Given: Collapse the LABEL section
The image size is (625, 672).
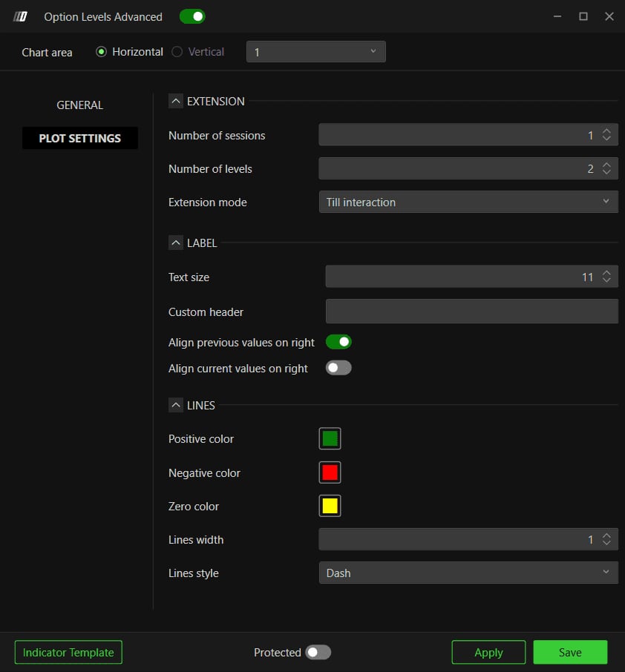Looking at the screenshot, I should [x=175, y=243].
